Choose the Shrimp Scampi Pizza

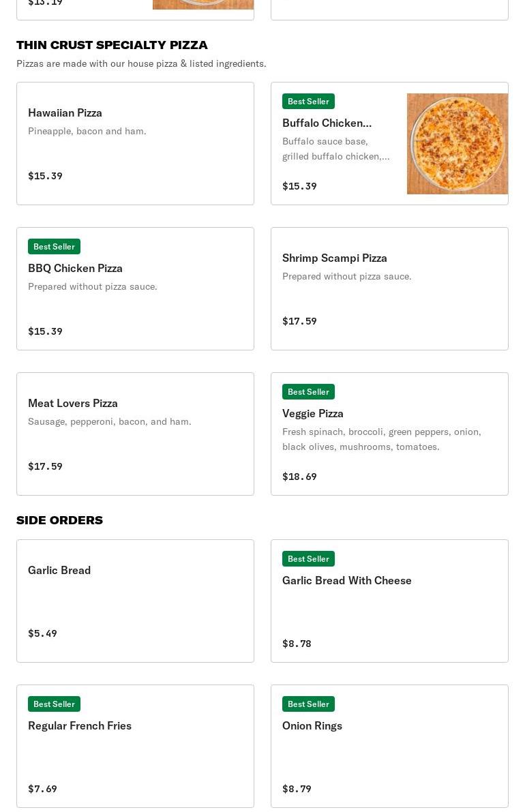point(389,288)
